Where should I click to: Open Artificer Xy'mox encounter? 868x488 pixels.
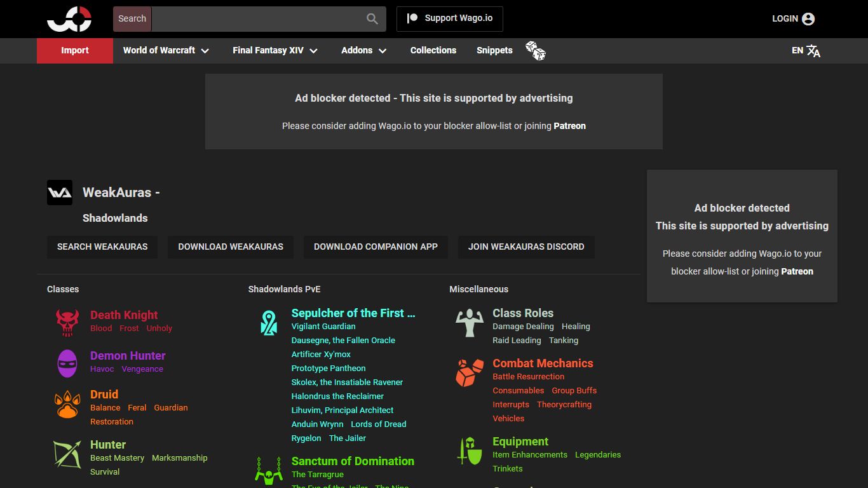coord(321,355)
